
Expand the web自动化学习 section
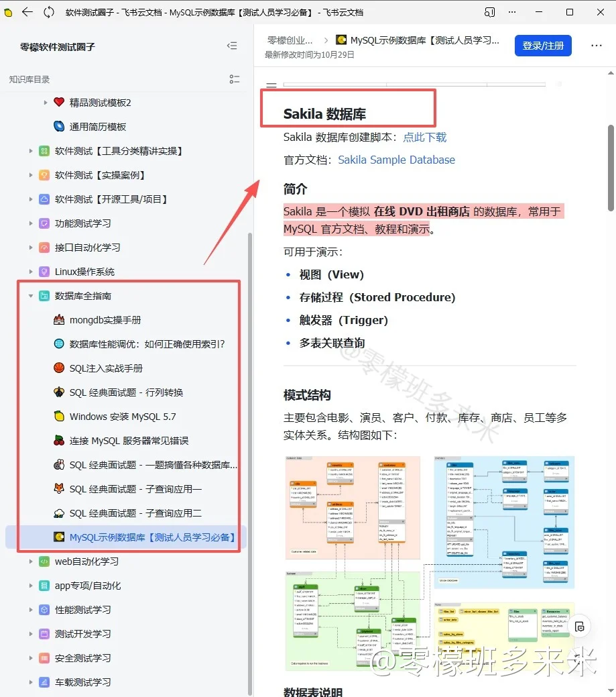click(31, 561)
